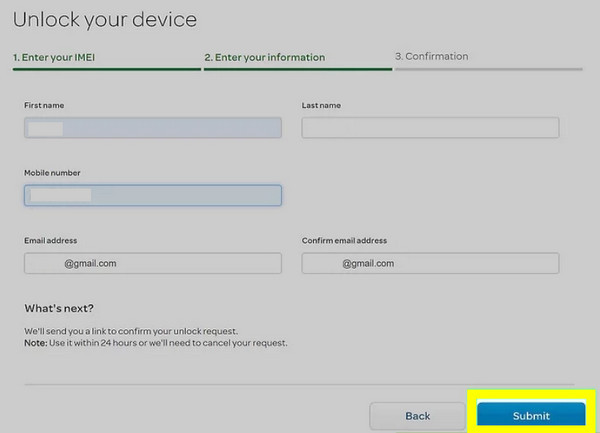Click into the Last name field
This screenshot has height=433, width=600.
pyautogui.click(x=430, y=128)
